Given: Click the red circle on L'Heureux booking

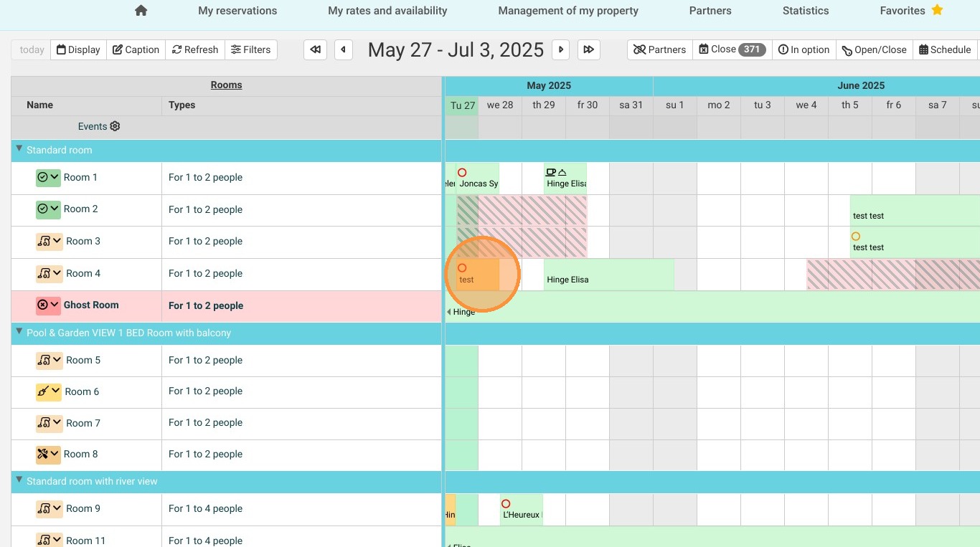Looking at the screenshot, I should pos(506,504).
